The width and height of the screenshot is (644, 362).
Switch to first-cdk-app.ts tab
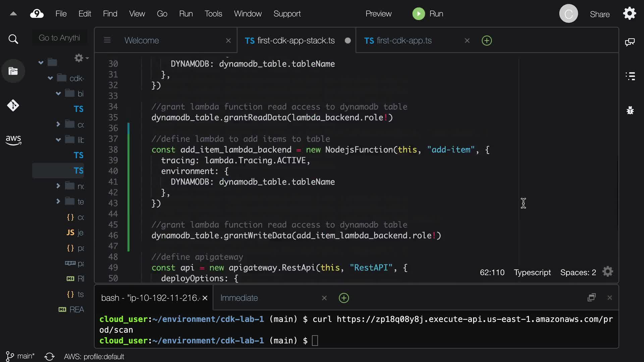[x=404, y=41]
